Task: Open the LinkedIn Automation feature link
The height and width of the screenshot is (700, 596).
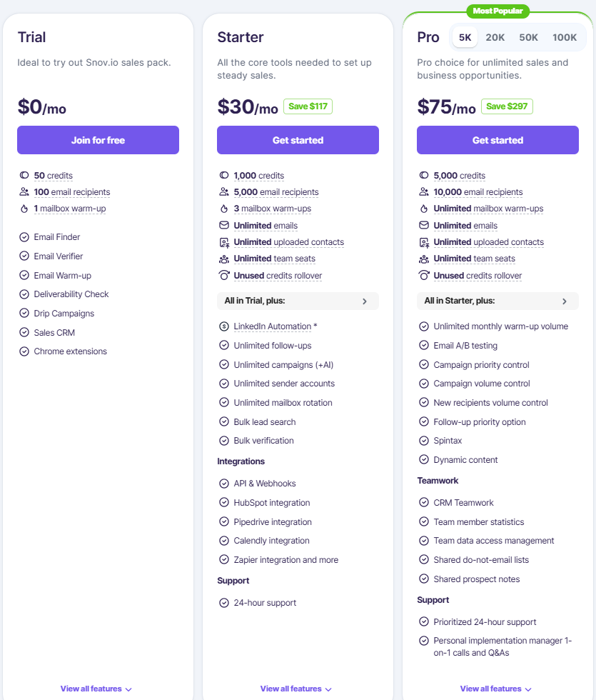Action: (273, 326)
